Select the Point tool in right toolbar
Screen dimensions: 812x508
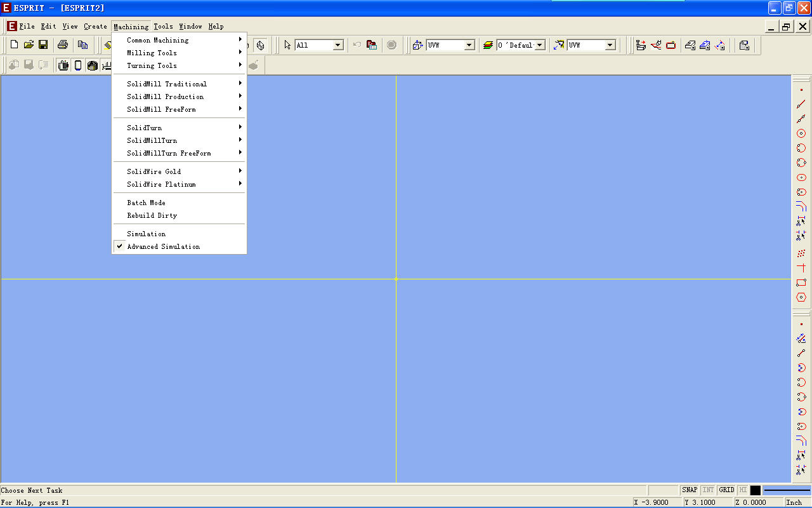[801, 90]
